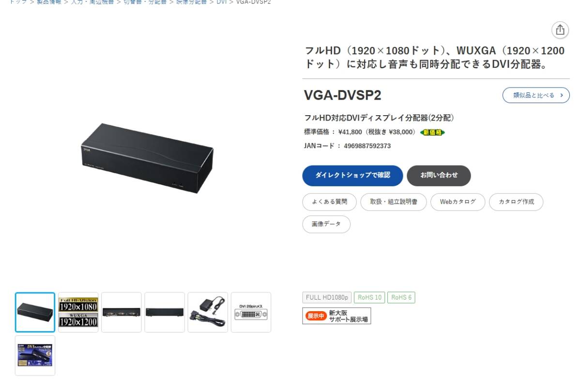Viewport: 581px width, 392px height.
Task: Open 取扱・組立説明書 manual link
Action: 394,202
